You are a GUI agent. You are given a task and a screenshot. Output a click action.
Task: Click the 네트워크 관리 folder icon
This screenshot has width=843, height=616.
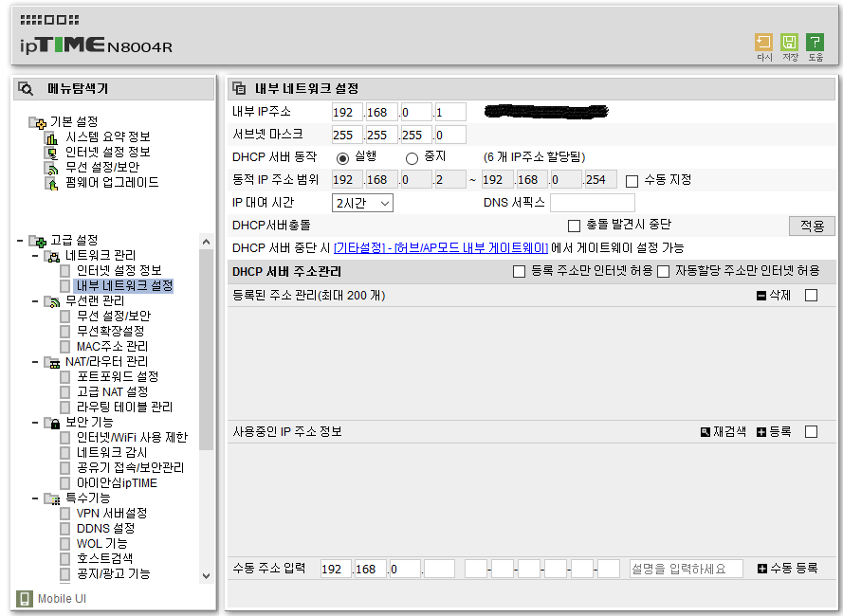[51, 257]
